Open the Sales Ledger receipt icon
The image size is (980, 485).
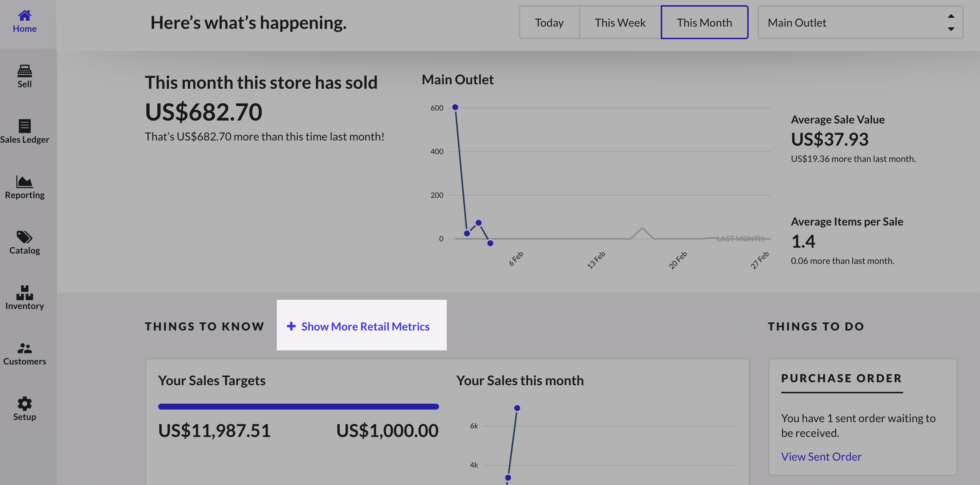tap(24, 126)
